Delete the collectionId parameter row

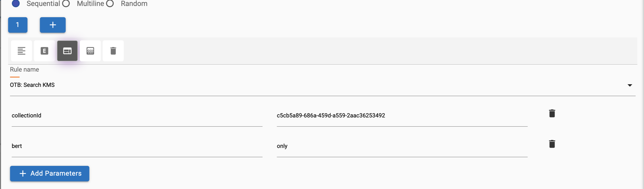click(x=552, y=113)
